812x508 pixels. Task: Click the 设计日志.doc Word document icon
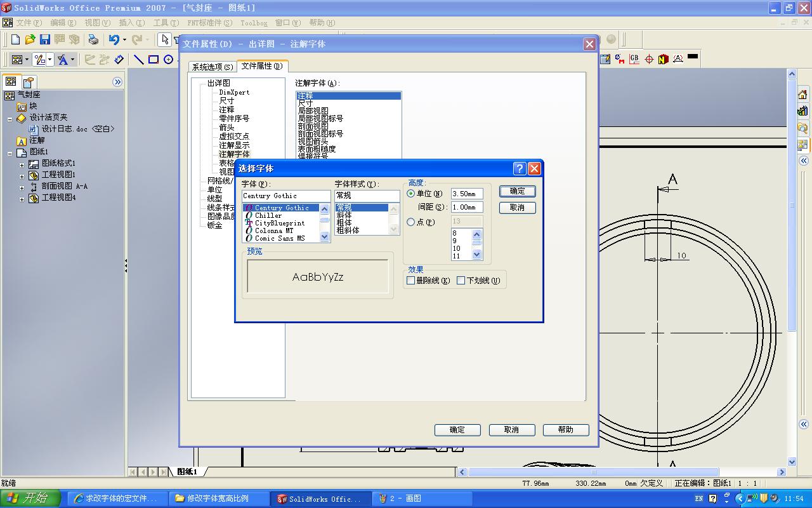pyautogui.click(x=34, y=129)
